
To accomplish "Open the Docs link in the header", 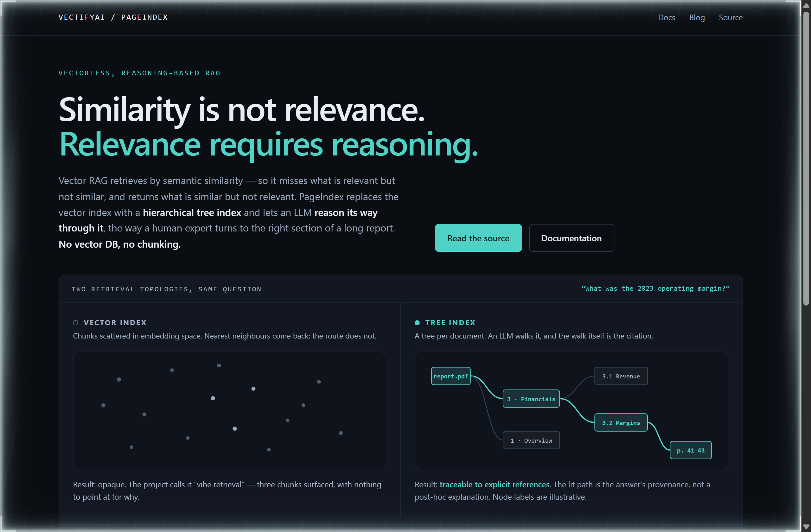I will [x=666, y=17].
